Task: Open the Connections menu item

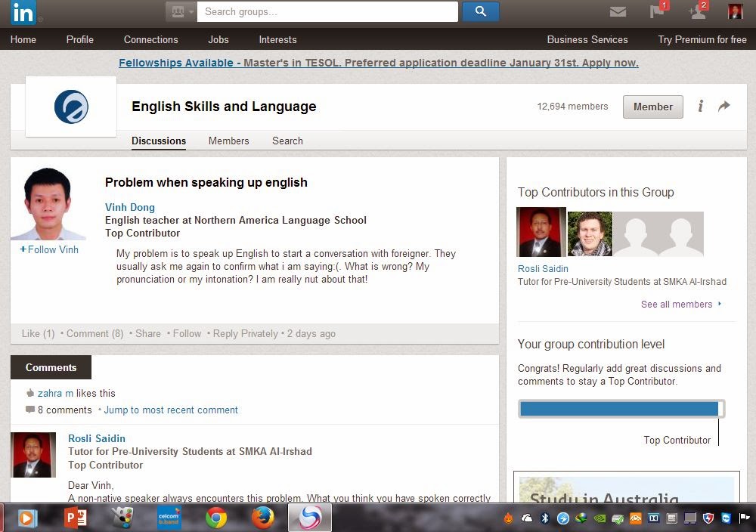Action: [x=151, y=39]
